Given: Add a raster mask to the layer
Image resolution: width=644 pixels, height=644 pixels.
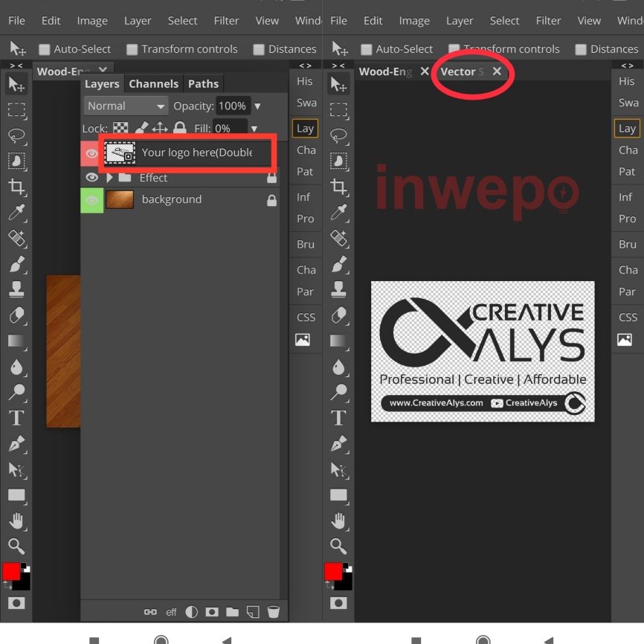Looking at the screenshot, I should [212, 612].
